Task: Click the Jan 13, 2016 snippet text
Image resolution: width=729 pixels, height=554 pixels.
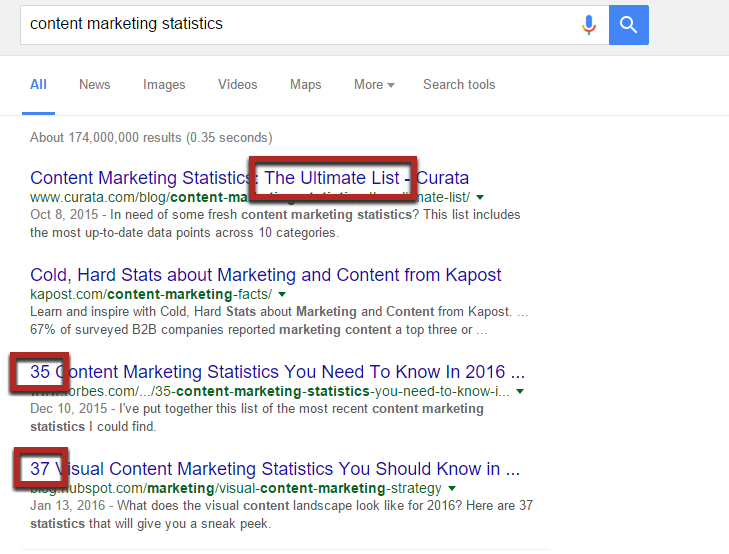Action: 281,514
